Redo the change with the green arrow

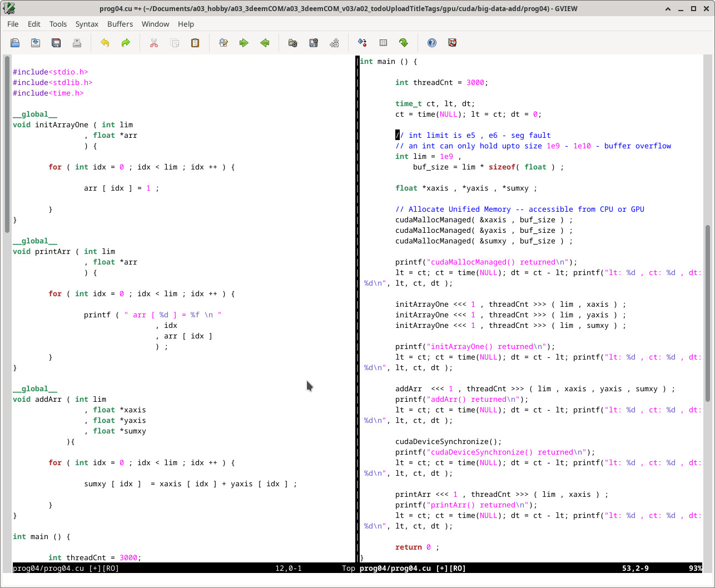pyautogui.click(x=126, y=43)
